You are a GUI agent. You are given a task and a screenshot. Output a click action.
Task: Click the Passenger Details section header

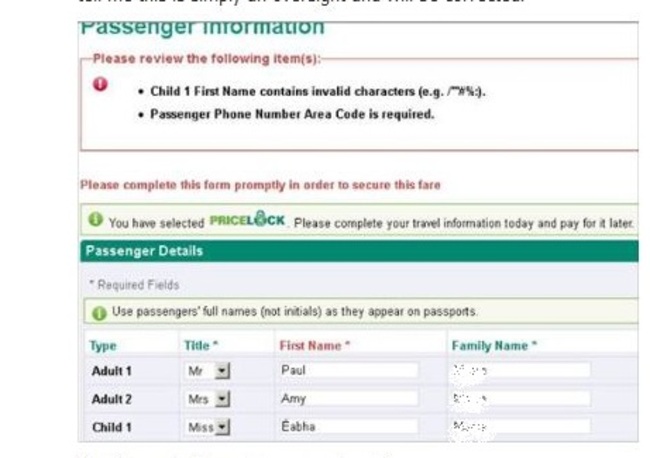click(x=144, y=251)
